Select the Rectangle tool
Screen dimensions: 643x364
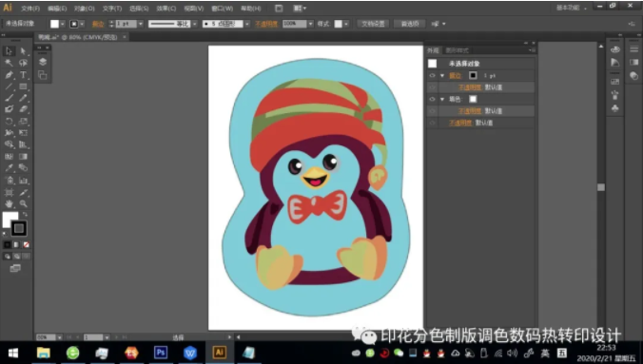(x=23, y=86)
